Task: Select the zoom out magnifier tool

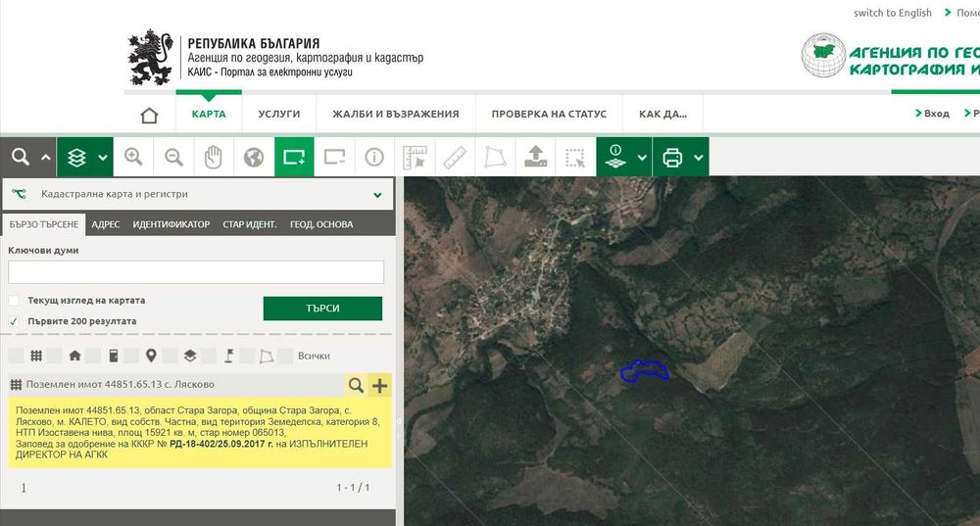Action: [x=173, y=157]
